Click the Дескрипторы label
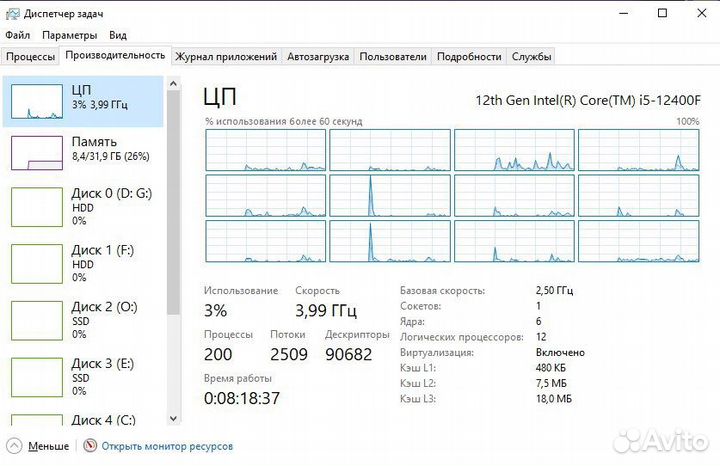Viewport: 720px width, 466px height. (x=357, y=335)
